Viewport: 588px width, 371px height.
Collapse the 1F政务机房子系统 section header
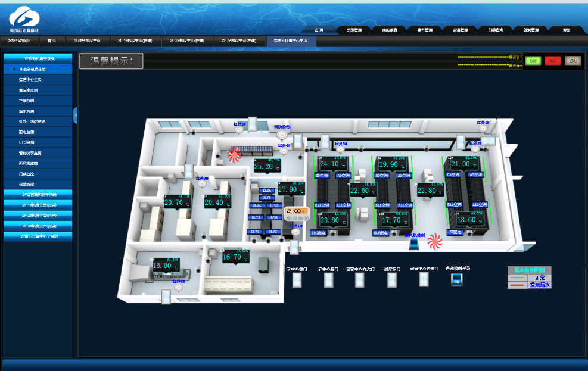pos(38,58)
